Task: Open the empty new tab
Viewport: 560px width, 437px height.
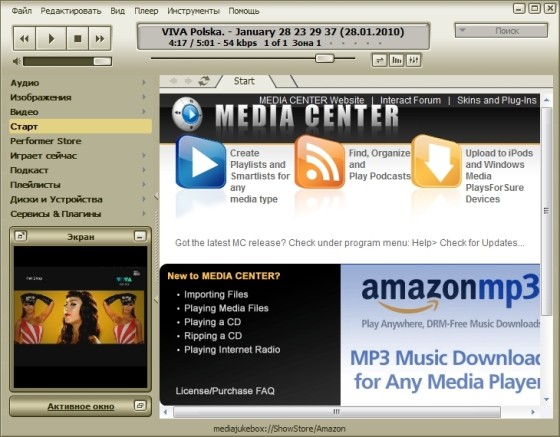Action: (284, 81)
